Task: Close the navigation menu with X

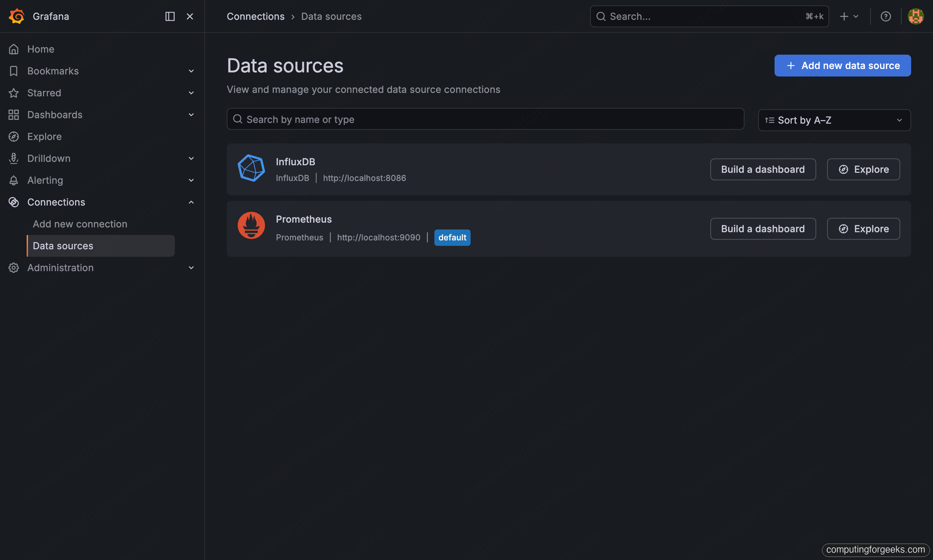Action: coord(190,16)
